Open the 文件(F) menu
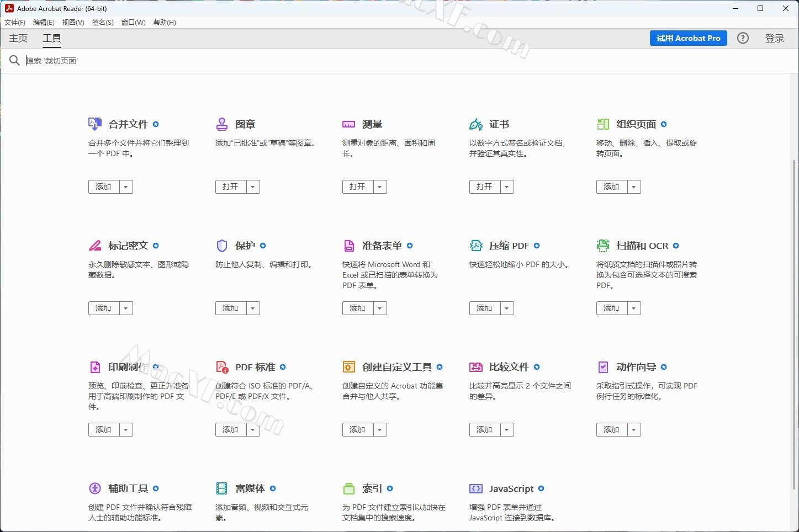 [x=15, y=23]
